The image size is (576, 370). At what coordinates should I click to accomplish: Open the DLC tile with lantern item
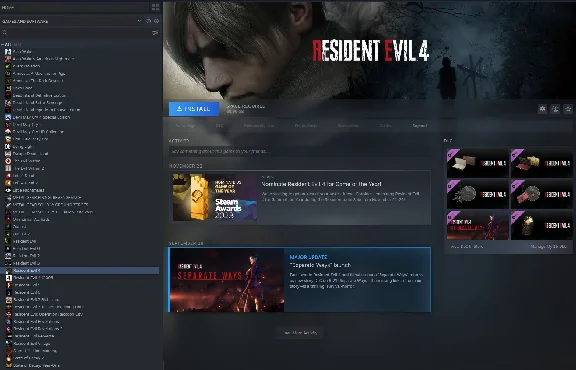pyautogui.click(x=541, y=225)
